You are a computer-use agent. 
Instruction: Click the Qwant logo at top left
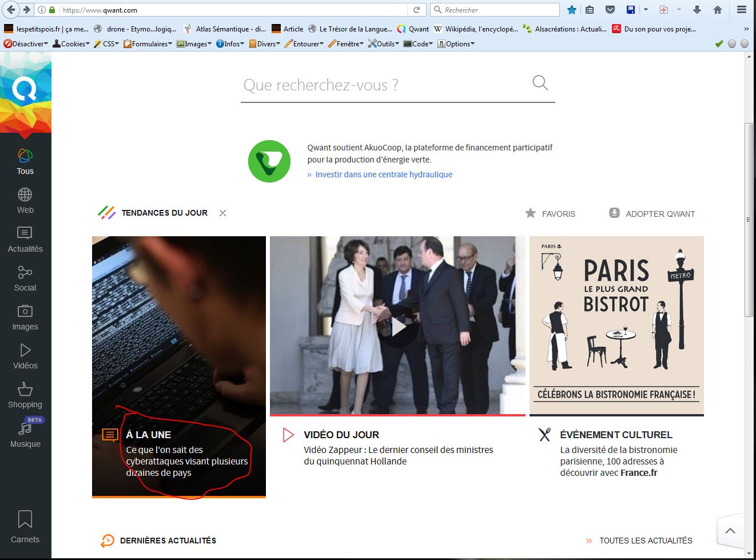pos(25,90)
